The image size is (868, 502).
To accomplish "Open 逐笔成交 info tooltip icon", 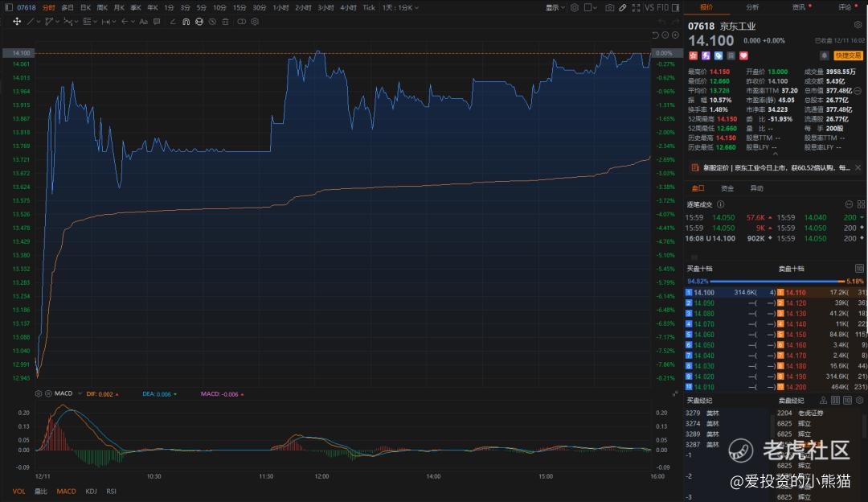I will pyautogui.click(x=721, y=204).
